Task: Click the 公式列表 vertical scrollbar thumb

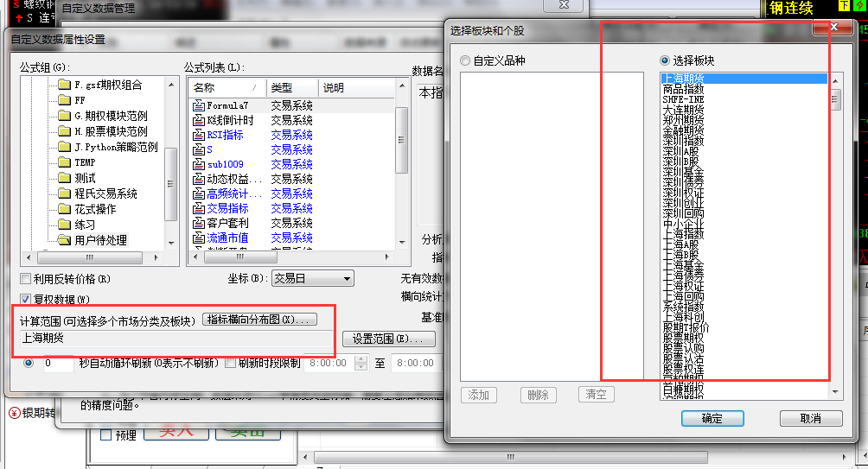Action: tap(402, 141)
